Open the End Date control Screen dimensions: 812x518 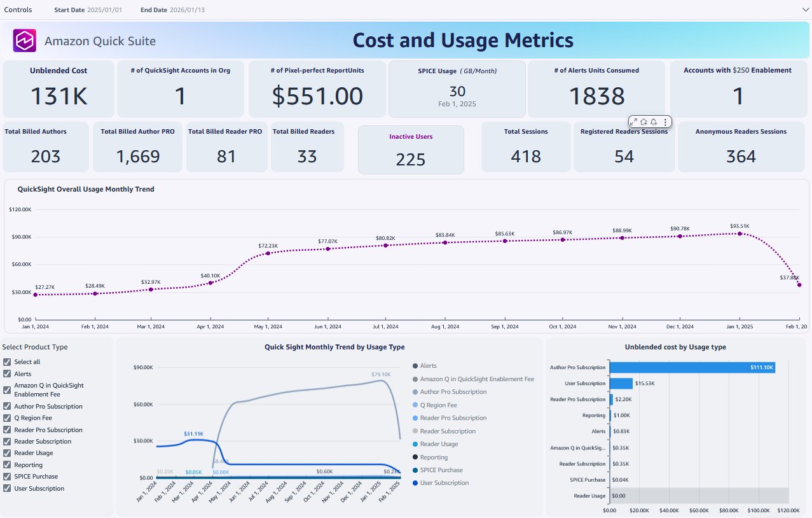[188, 10]
